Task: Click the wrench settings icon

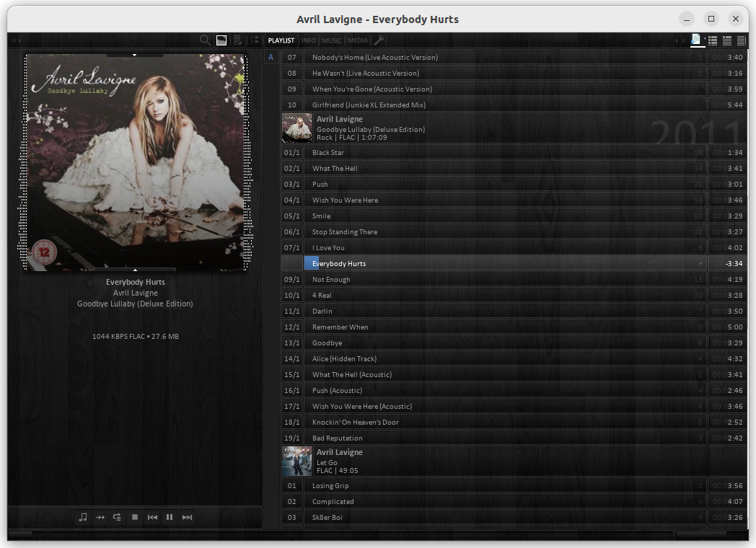Action: click(379, 40)
